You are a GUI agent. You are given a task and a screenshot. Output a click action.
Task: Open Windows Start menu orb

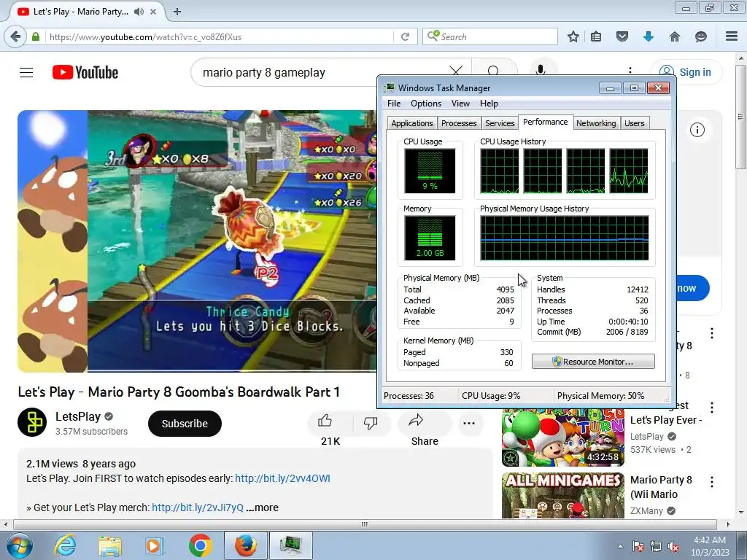pos(19,545)
